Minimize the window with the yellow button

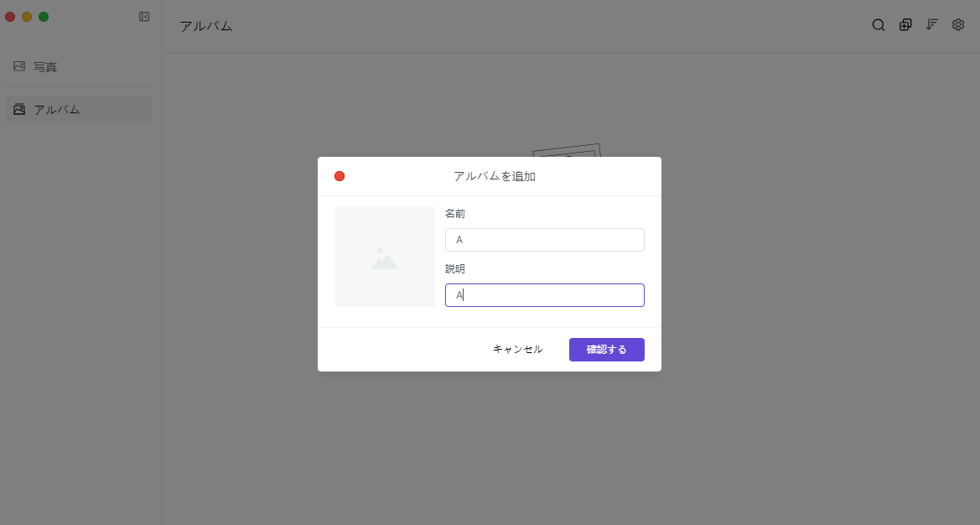[27, 17]
